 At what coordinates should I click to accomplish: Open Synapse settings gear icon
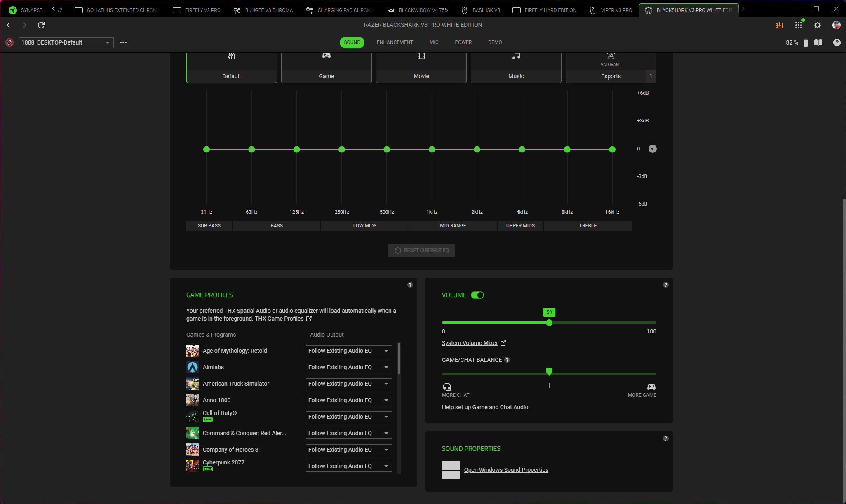pos(817,25)
